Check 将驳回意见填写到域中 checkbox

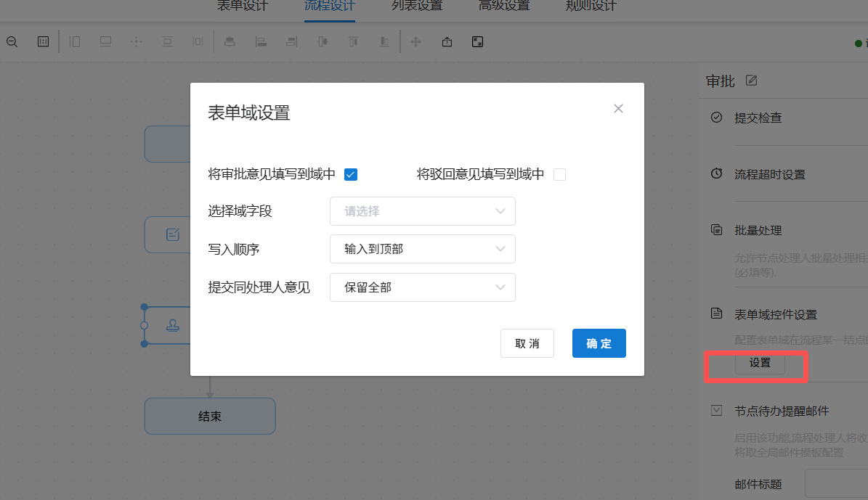[x=560, y=175]
